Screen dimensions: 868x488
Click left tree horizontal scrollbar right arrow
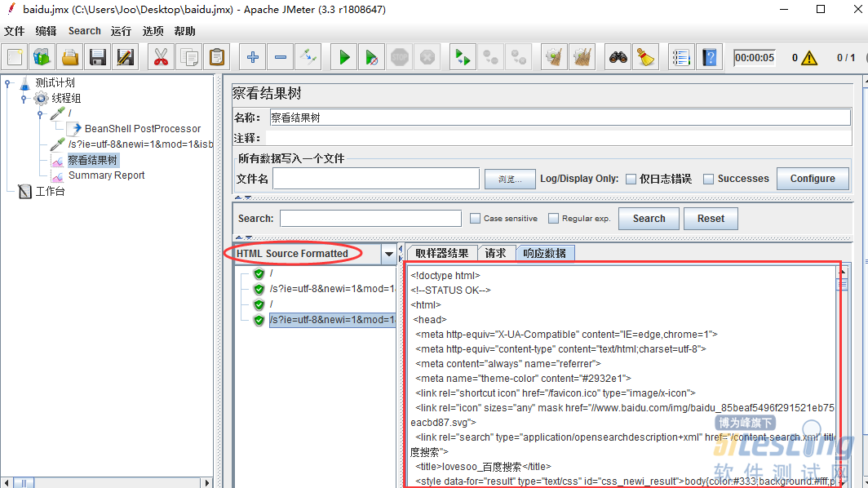point(207,483)
